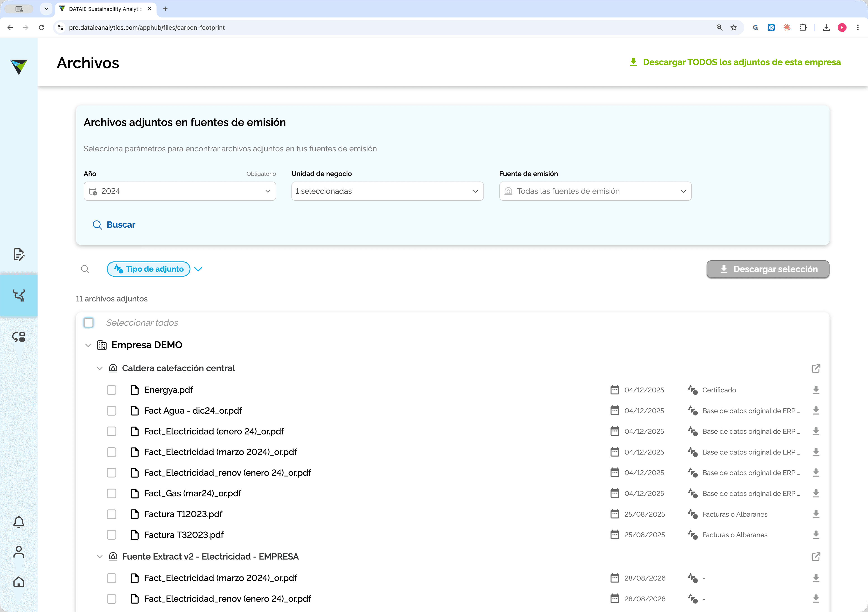Open the user profile sidebar icon
Viewport: 868px width, 612px height.
(19, 552)
